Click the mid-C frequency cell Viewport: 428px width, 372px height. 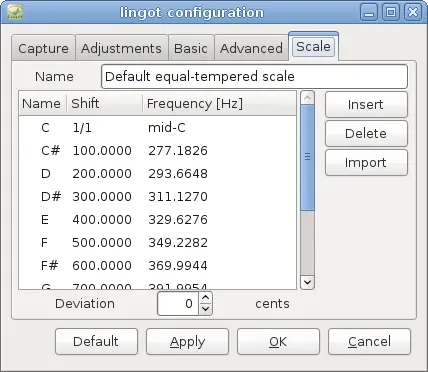pyautogui.click(x=167, y=128)
